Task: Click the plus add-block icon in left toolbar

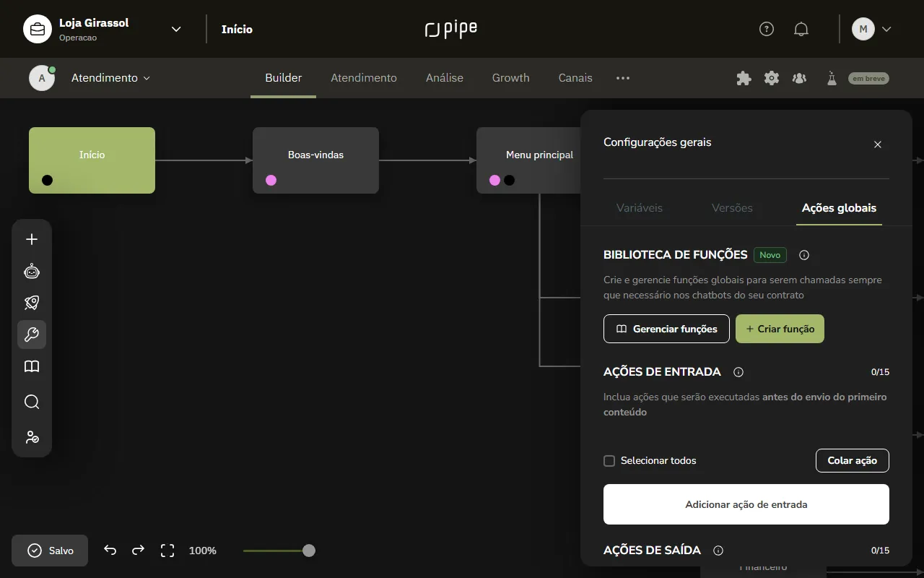Action: pos(32,239)
